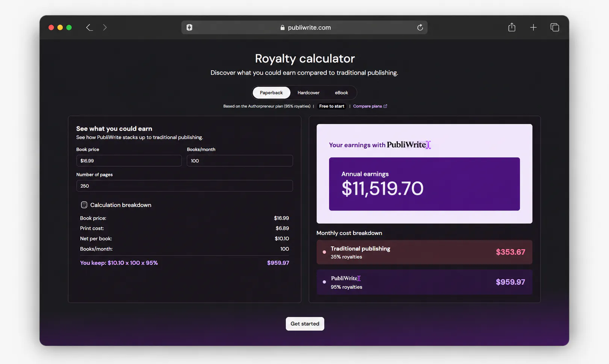Viewport: 609px width, 364px height.
Task: Switch to the Hardcover tab
Action: tap(308, 93)
